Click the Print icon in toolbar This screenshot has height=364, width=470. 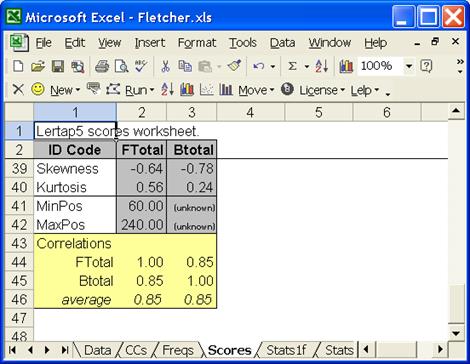click(x=102, y=66)
